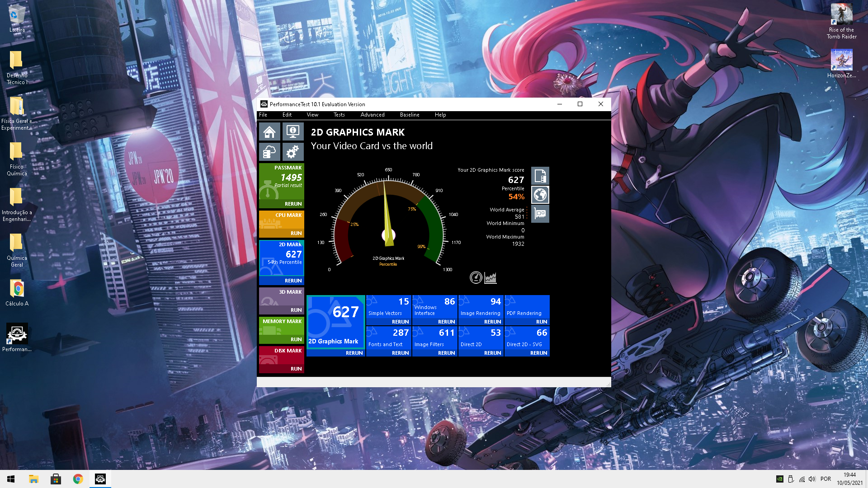Open the Windows Start menu

coord(11,479)
